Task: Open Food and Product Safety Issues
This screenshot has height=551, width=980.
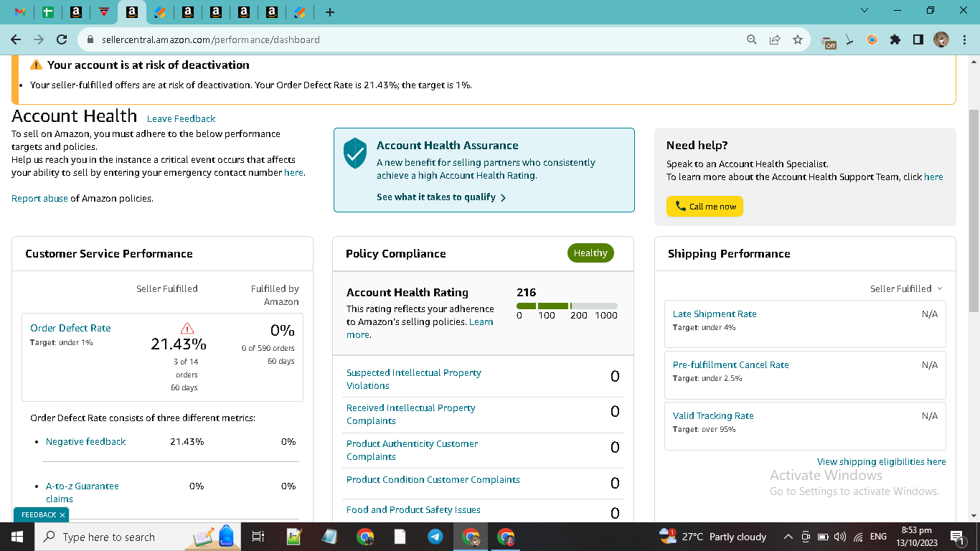Action: coord(413,509)
